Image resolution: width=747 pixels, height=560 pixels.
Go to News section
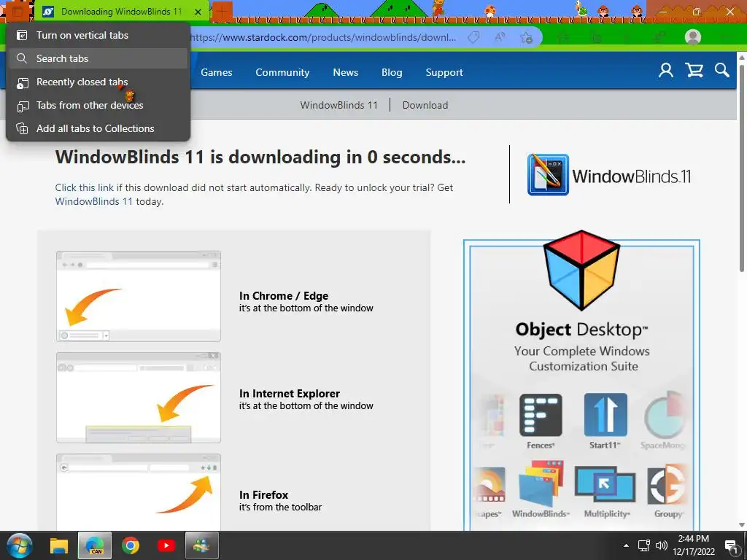(x=345, y=72)
